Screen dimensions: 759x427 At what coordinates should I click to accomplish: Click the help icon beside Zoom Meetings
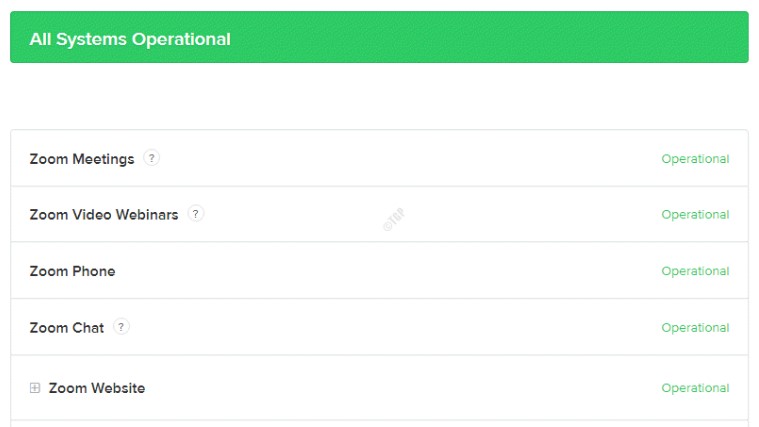[x=152, y=158]
